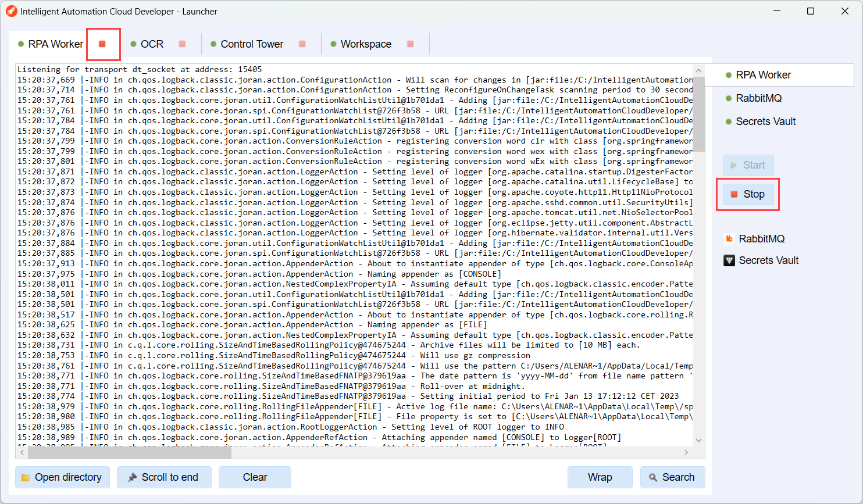
Task: Click "Setting level of ROOT logger to INFO" line
Action: coord(291,427)
